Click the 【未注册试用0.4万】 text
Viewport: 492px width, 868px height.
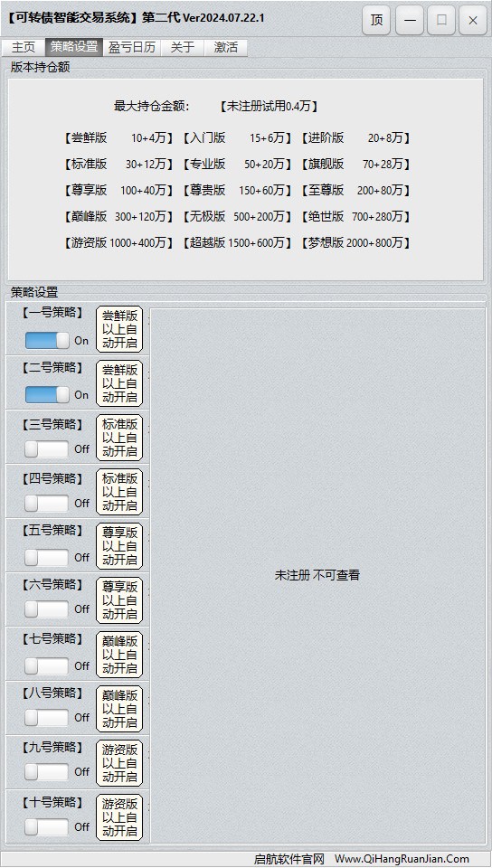[269, 107]
